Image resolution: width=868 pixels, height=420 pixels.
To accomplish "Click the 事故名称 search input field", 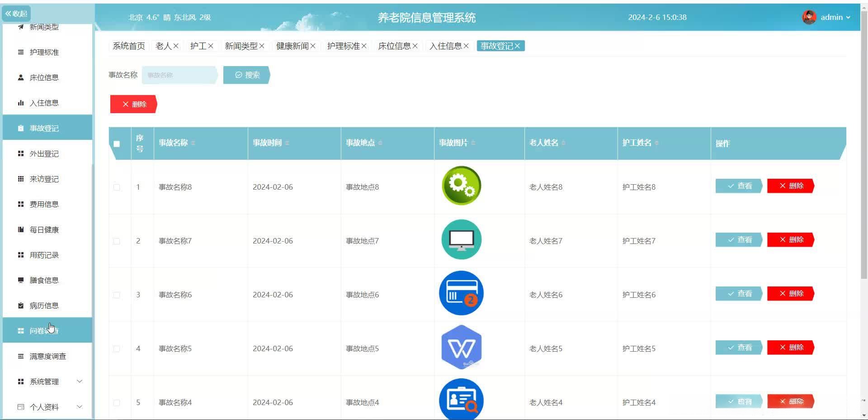I will coord(179,75).
